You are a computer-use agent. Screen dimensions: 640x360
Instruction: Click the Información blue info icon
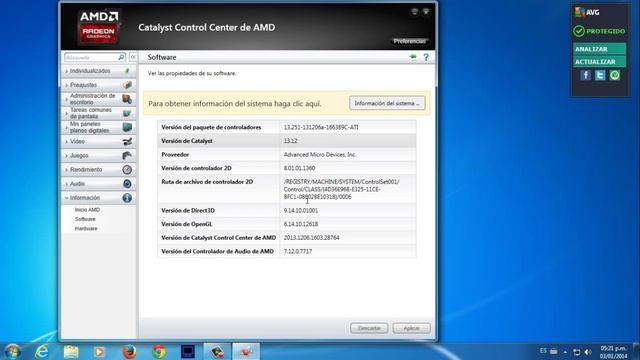coord(127,198)
